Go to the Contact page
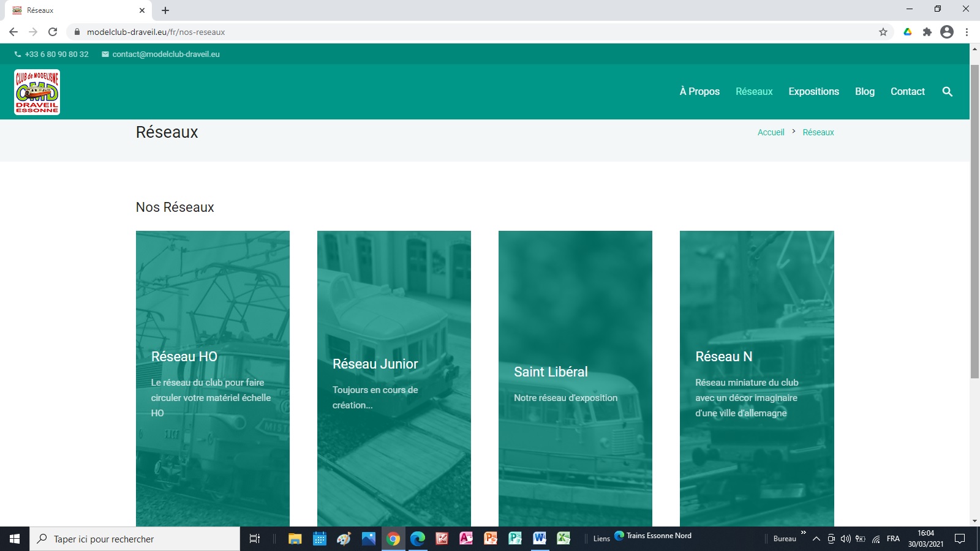This screenshot has height=551, width=980. tap(908, 92)
